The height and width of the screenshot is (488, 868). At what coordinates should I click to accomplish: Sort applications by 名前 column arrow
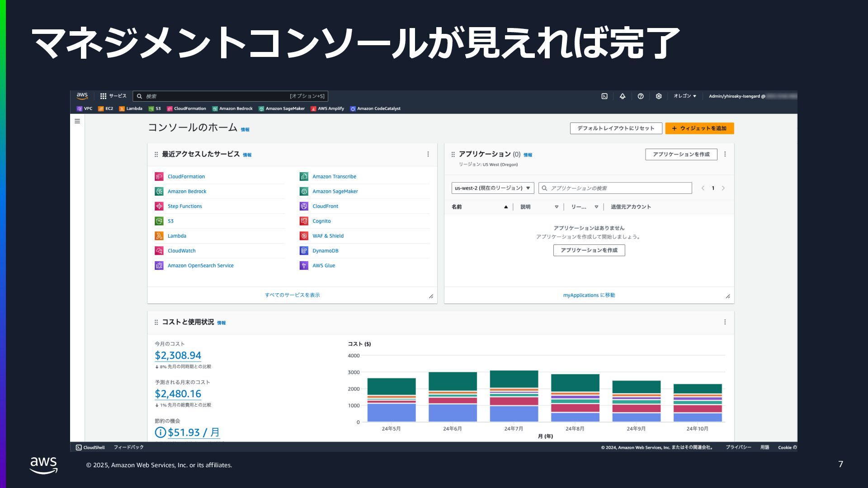[x=506, y=207]
